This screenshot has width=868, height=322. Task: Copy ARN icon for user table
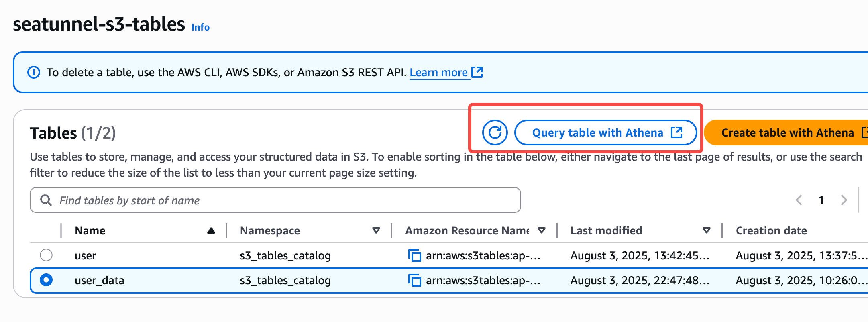[x=414, y=255]
